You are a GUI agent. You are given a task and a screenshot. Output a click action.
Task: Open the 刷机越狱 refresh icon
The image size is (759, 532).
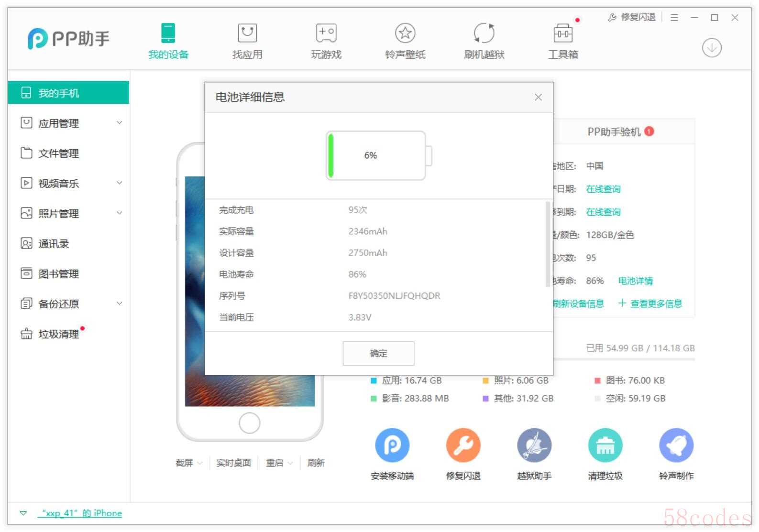(484, 33)
